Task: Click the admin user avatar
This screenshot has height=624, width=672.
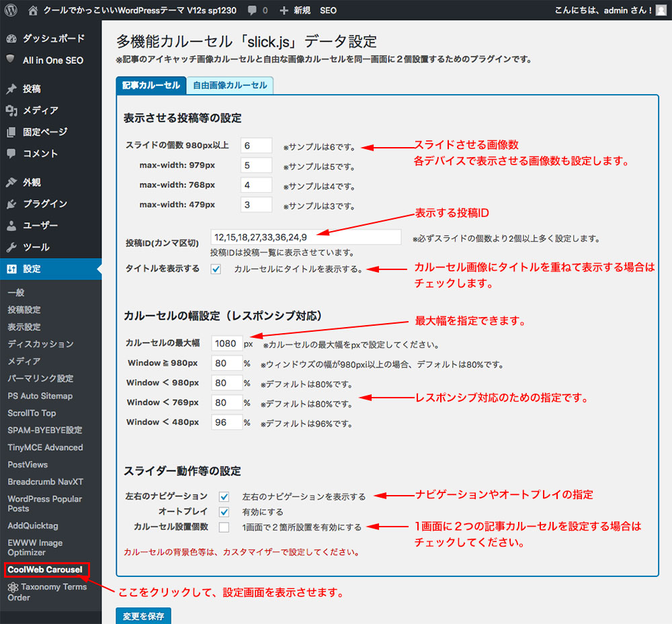Action: pyautogui.click(x=662, y=10)
